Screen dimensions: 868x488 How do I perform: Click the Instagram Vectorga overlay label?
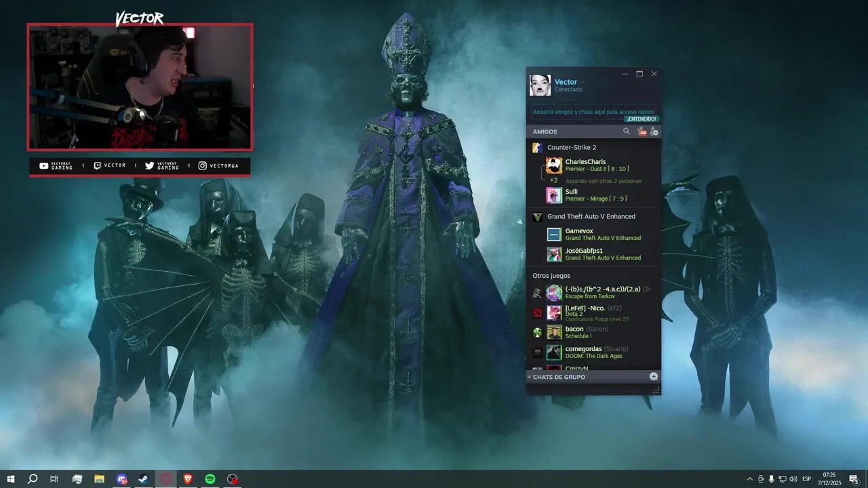point(218,166)
